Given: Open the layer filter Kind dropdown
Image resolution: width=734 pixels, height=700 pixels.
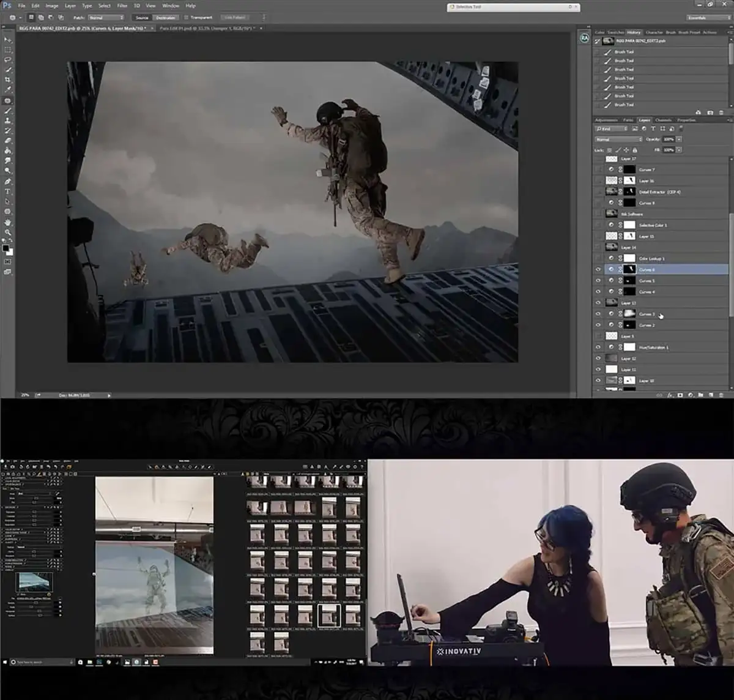Looking at the screenshot, I should pyautogui.click(x=612, y=129).
